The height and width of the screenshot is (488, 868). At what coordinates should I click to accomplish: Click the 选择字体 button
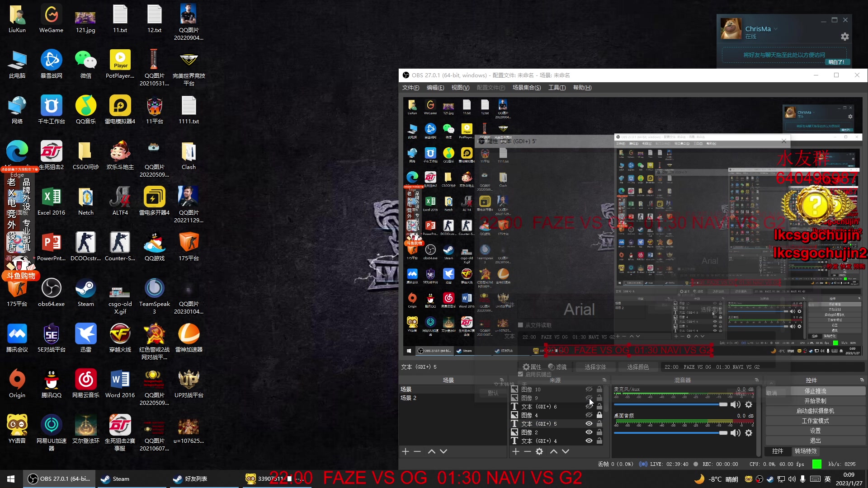tap(595, 367)
